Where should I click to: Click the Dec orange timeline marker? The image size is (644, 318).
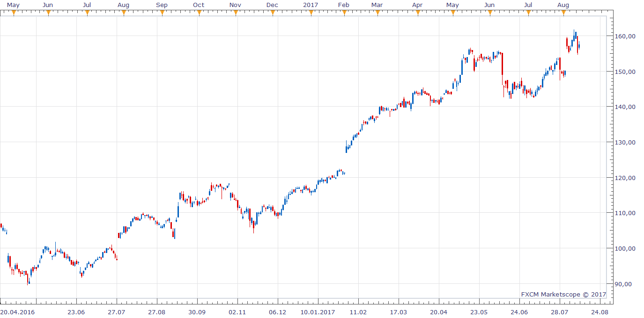point(273,13)
